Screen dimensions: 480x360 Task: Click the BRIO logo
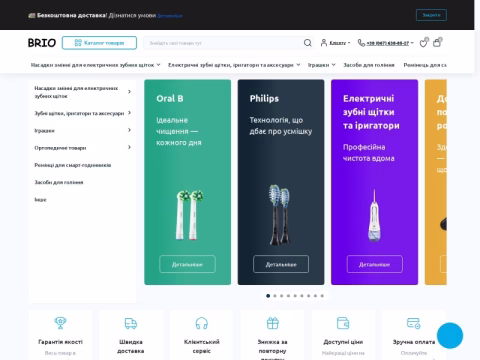42,43
